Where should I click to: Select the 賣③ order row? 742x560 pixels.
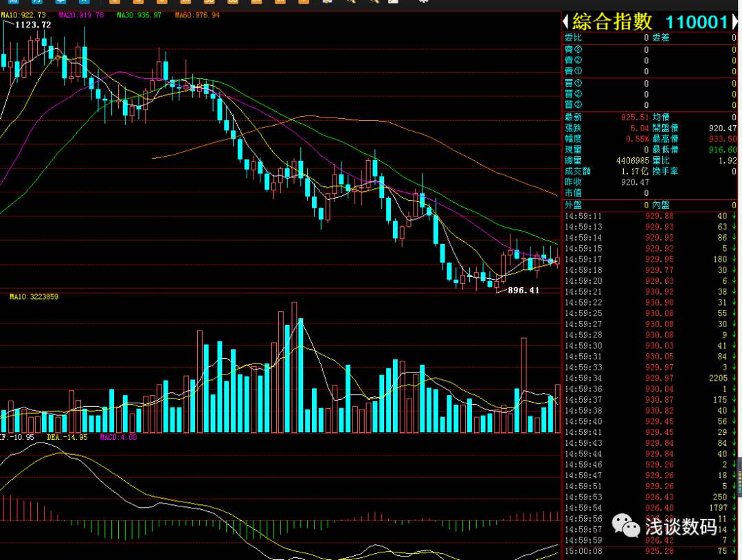pos(650,49)
